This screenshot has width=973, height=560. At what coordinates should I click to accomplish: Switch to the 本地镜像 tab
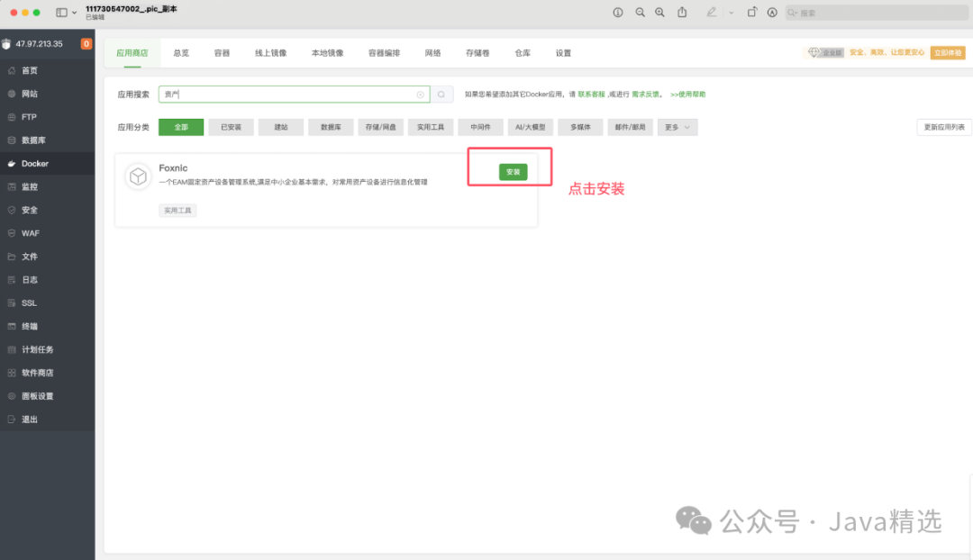[x=327, y=53]
